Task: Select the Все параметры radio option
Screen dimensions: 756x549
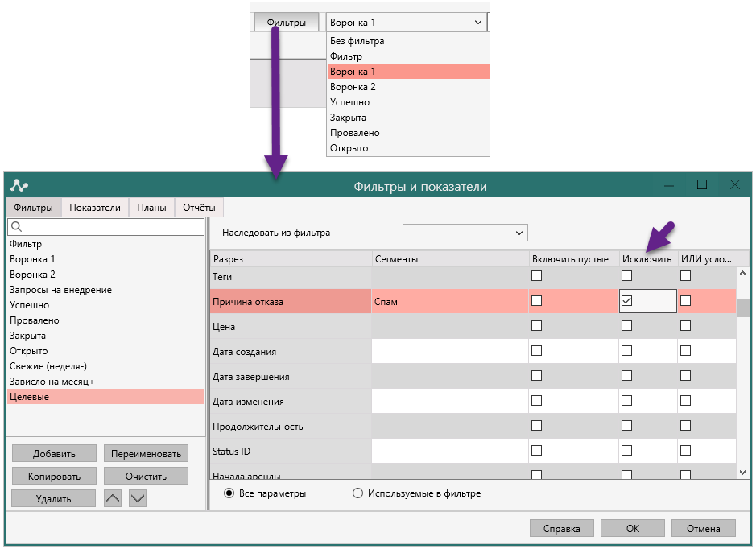Action: [229, 493]
